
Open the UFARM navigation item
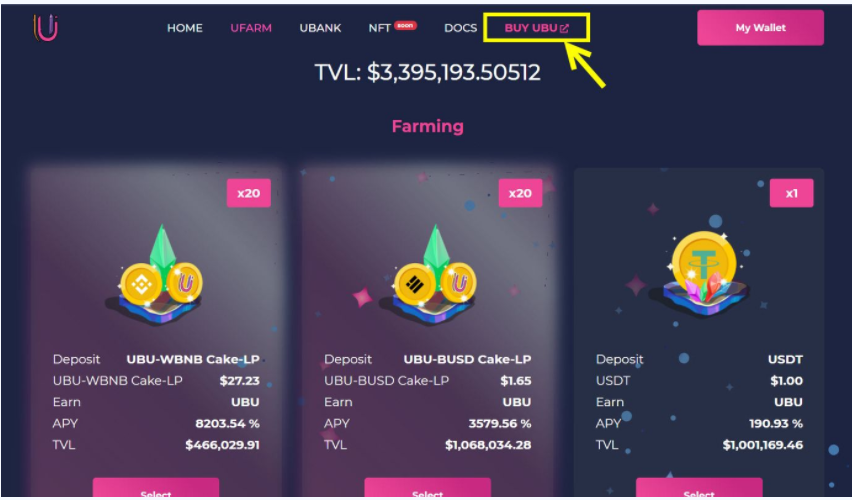[251, 28]
